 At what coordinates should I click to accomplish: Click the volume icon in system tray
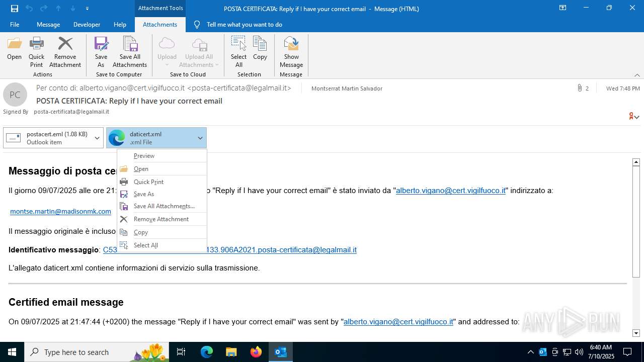pyautogui.click(x=579, y=352)
